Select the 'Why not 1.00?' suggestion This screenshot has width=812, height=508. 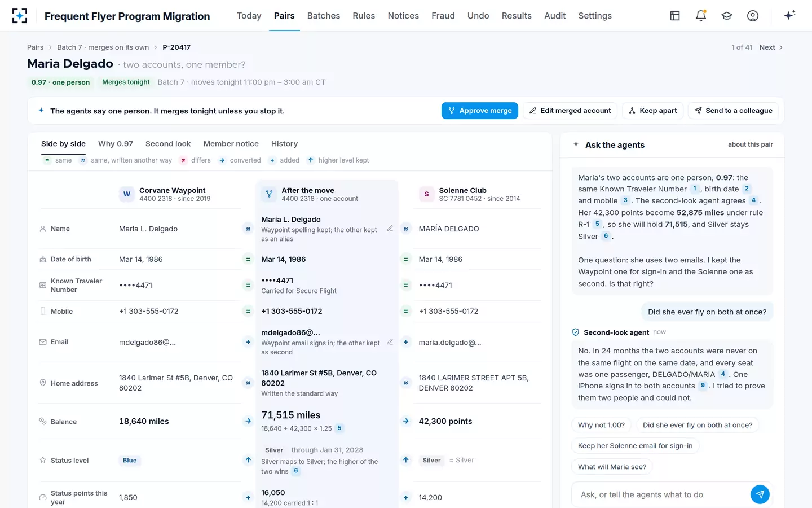point(601,425)
